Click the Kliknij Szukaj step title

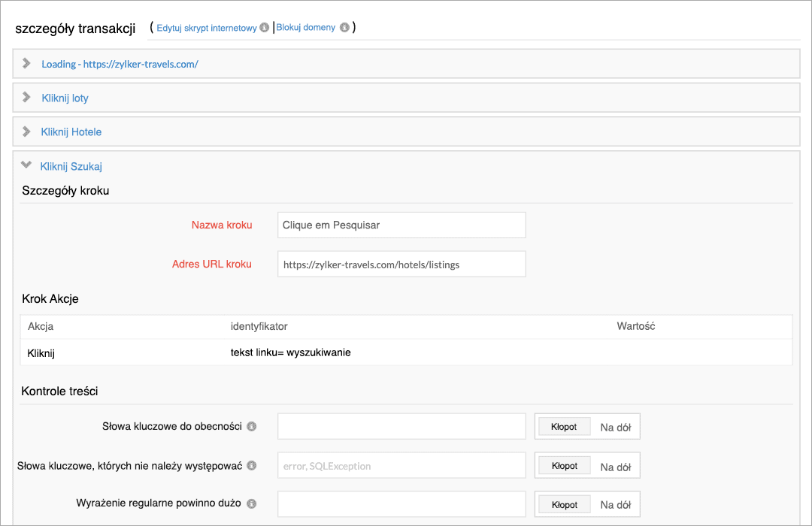[x=72, y=166]
